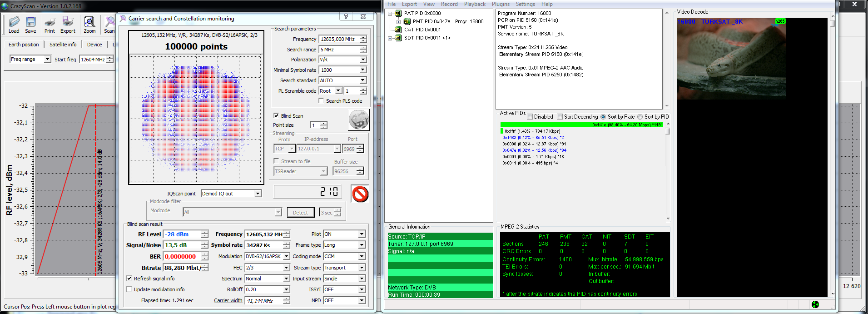Switch to the Satellite info tab

(63, 45)
